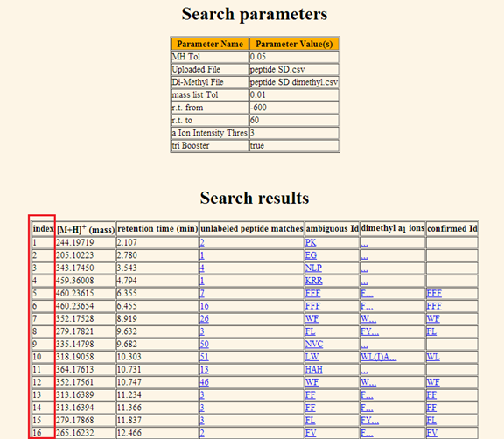Open ambiguous Id link PK
Image resolution: width=504 pixels, height=439 pixels.
pyautogui.click(x=311, y=242)
